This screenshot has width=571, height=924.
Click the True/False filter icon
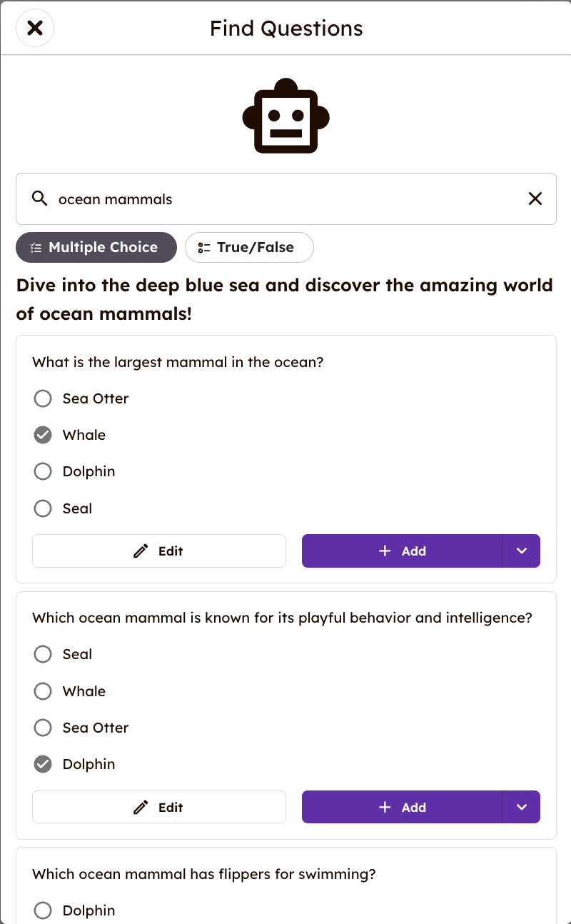click(x=204, y=248)
